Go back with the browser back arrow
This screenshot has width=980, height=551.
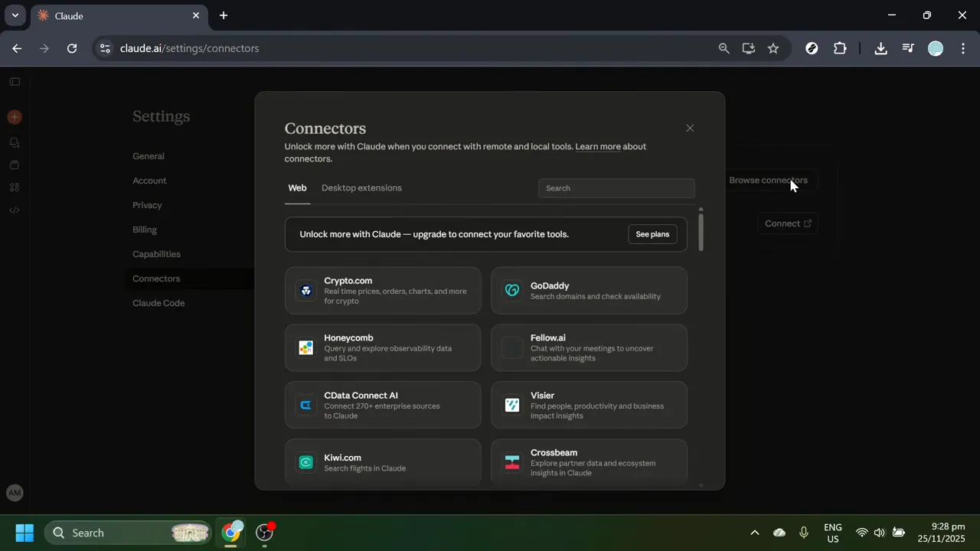(x=17, y=48)
